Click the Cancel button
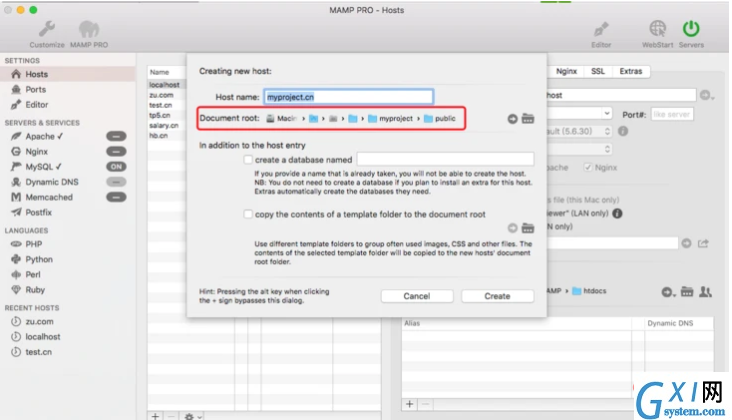The height and width of the screenshot is (420, 732). [417, 296]
